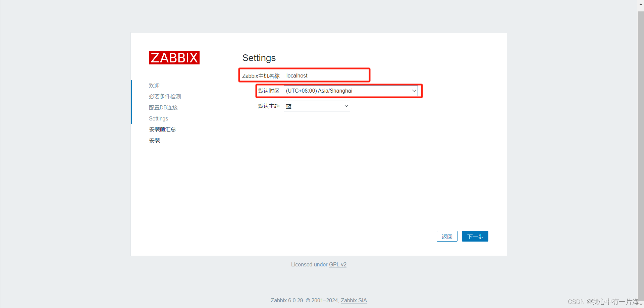
Task: Select the Settings step in sidebar
Action: click(158, 118)
